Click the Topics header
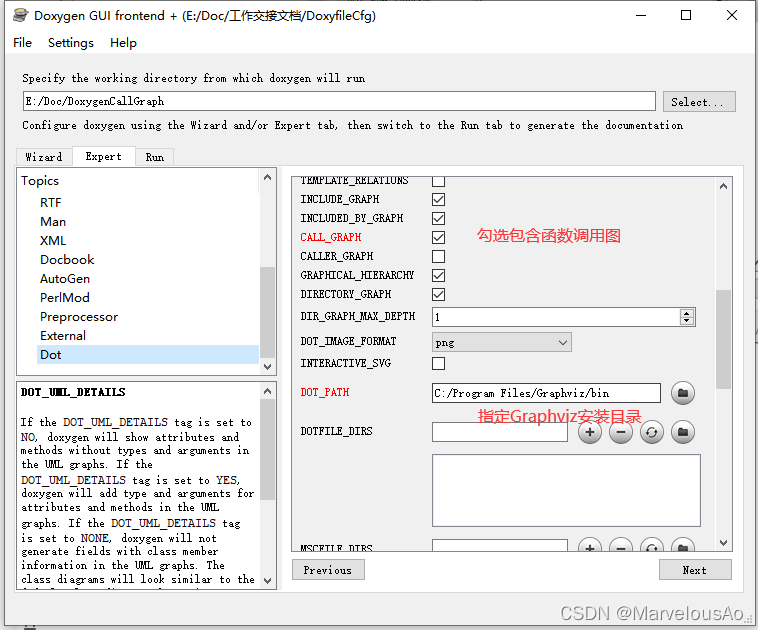This screenshot has width=758, height=630. 40,180
